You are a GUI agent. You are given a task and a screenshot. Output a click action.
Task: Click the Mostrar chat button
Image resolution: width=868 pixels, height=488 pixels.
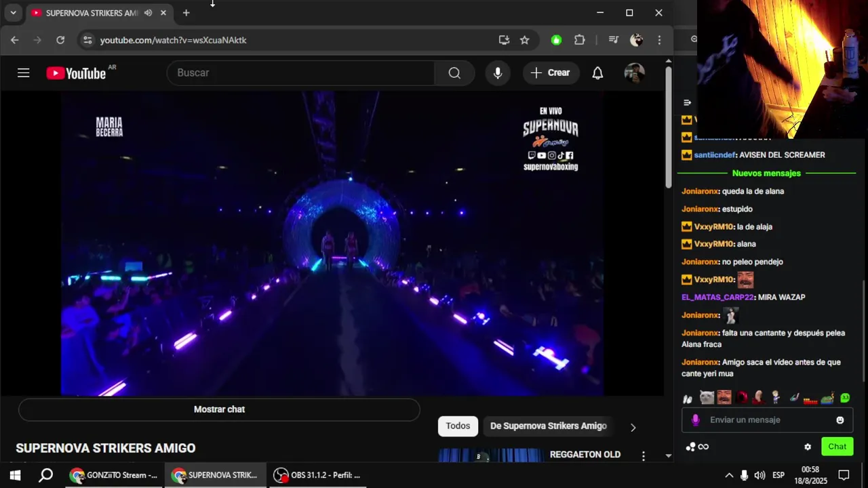219,409
